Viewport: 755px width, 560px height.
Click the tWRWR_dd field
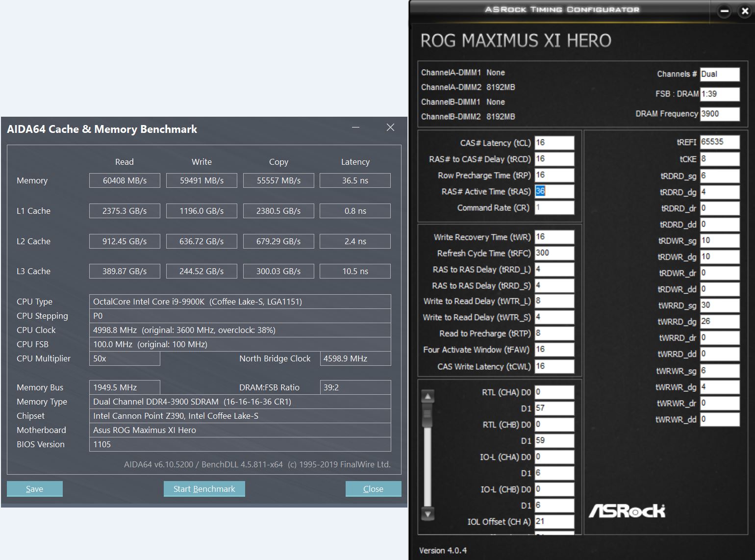(x=719, y=420)
